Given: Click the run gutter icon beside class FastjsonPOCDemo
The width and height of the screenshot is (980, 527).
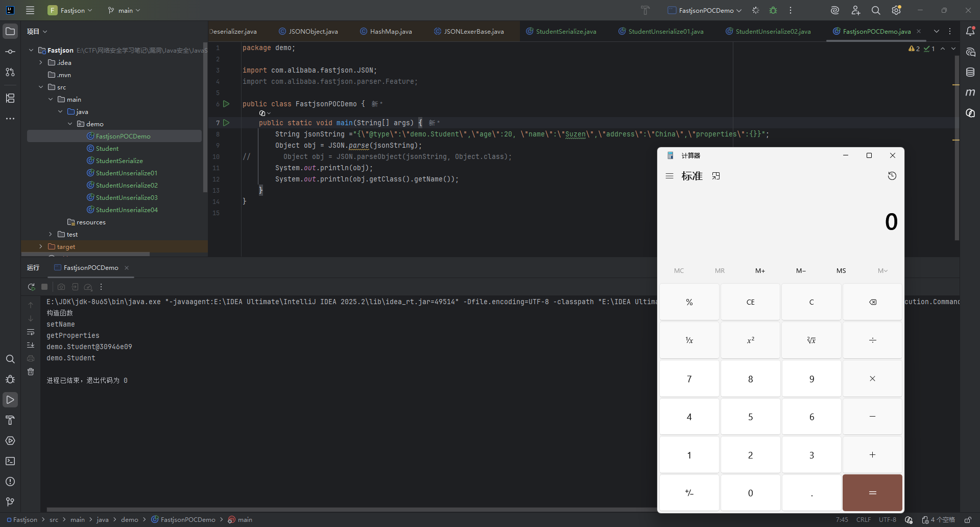Looking at the screenshot, I should (x=226, y=104).
